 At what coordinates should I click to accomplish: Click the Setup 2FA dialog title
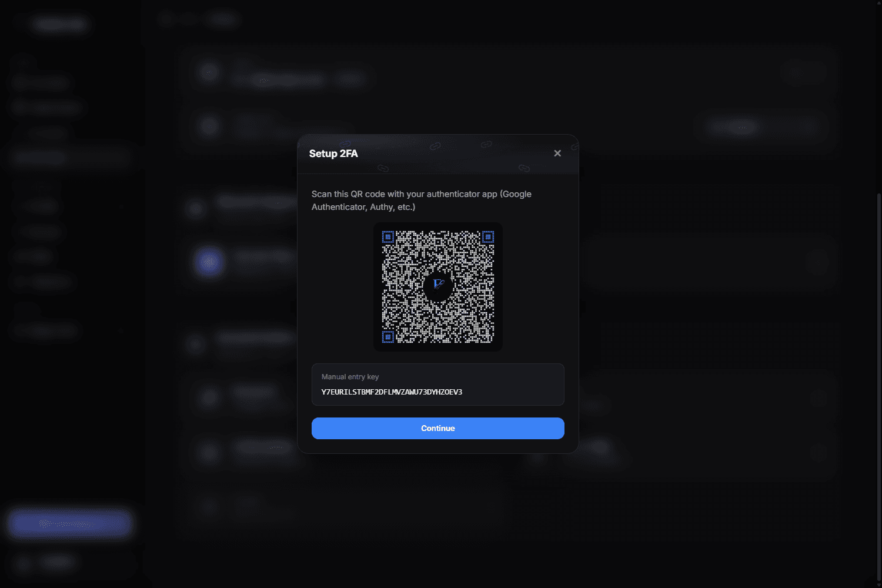point(333,153)
